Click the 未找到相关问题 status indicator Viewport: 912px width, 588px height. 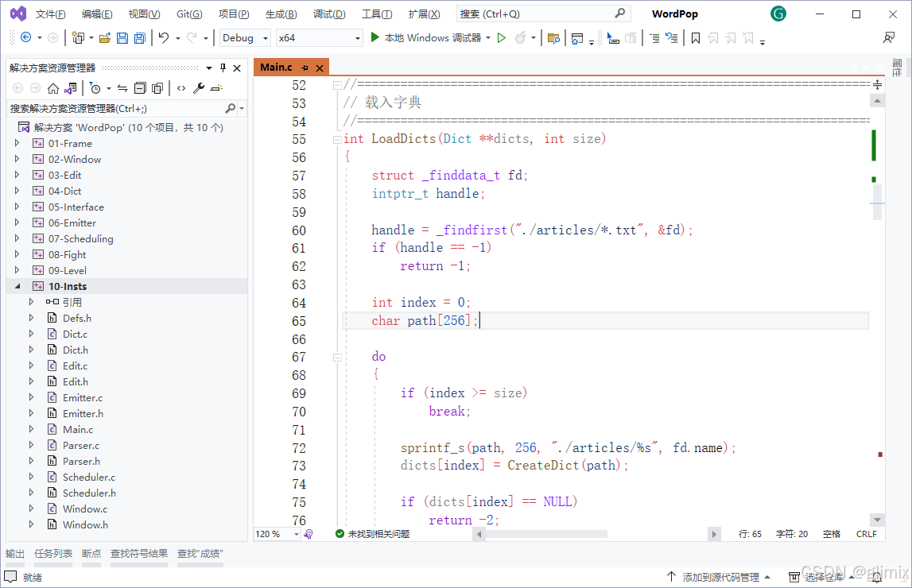373,534
